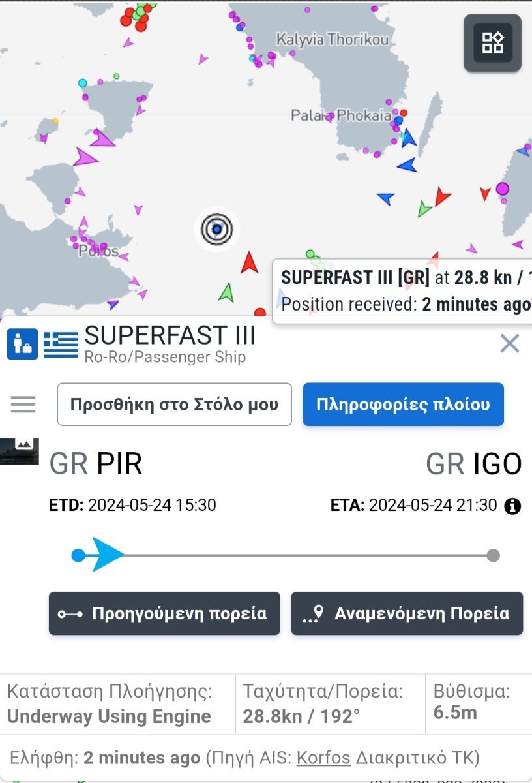Open the hamburger menu beside fleet button
532x783 pixels.
click(x=23, y=405)
